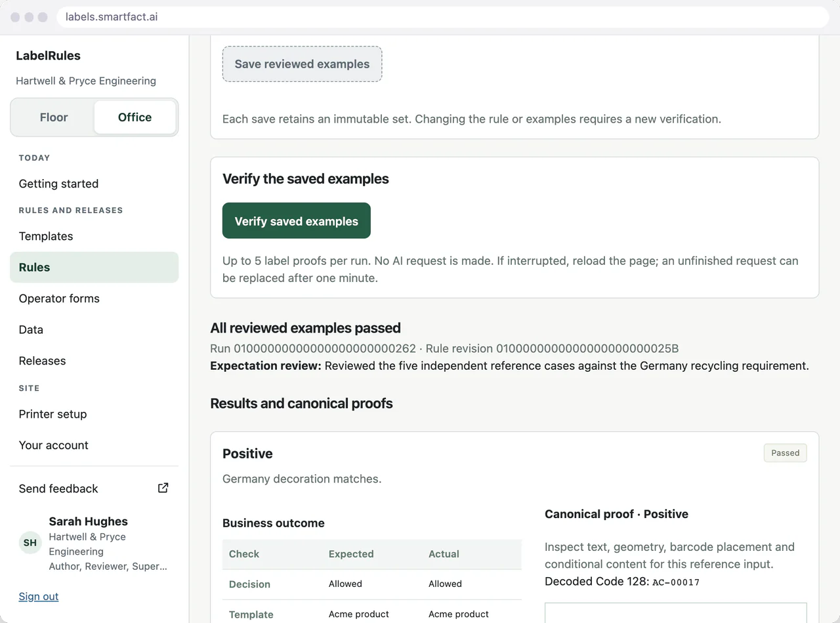
Task: Click the Decision row label
Action: (x=249, y=584)
